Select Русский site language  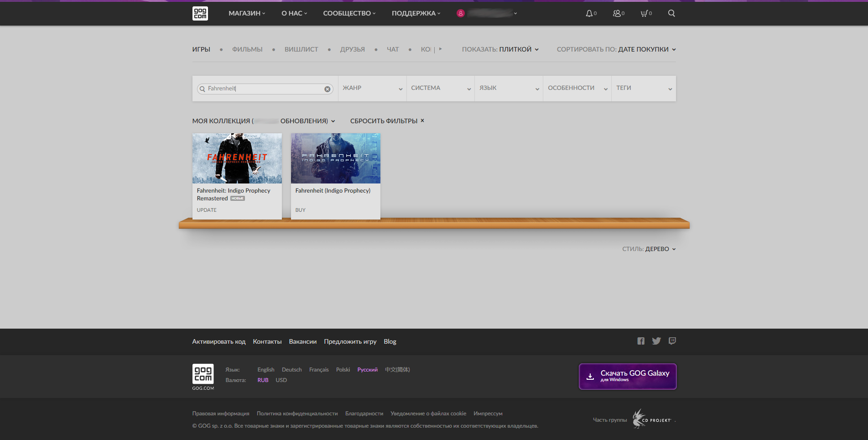click(368, 370)
